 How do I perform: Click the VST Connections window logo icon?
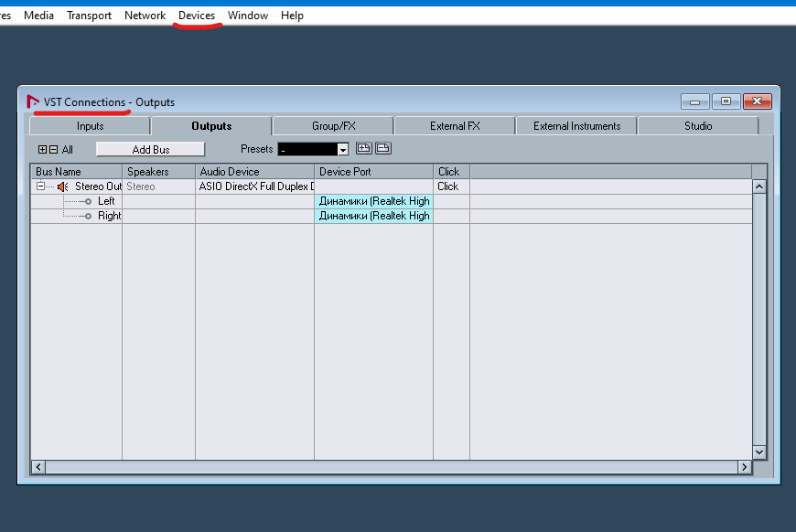point(33,102)
